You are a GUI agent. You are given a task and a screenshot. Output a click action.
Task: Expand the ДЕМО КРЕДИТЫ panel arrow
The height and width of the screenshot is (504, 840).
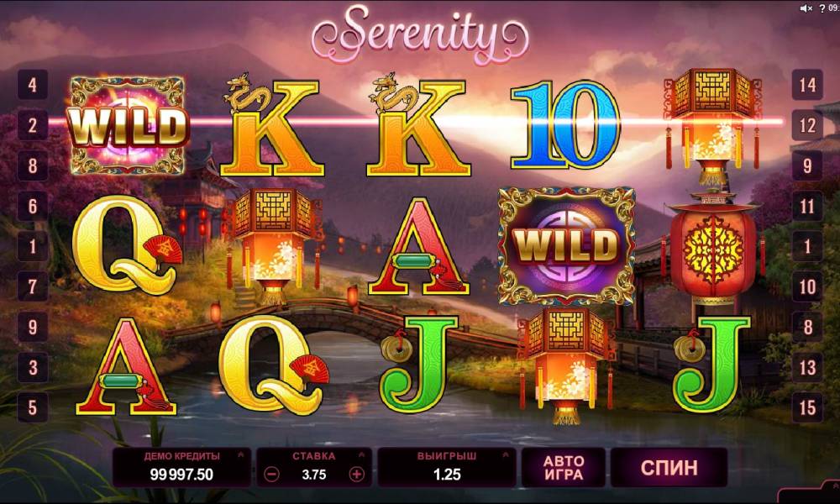tap(240, 454)
